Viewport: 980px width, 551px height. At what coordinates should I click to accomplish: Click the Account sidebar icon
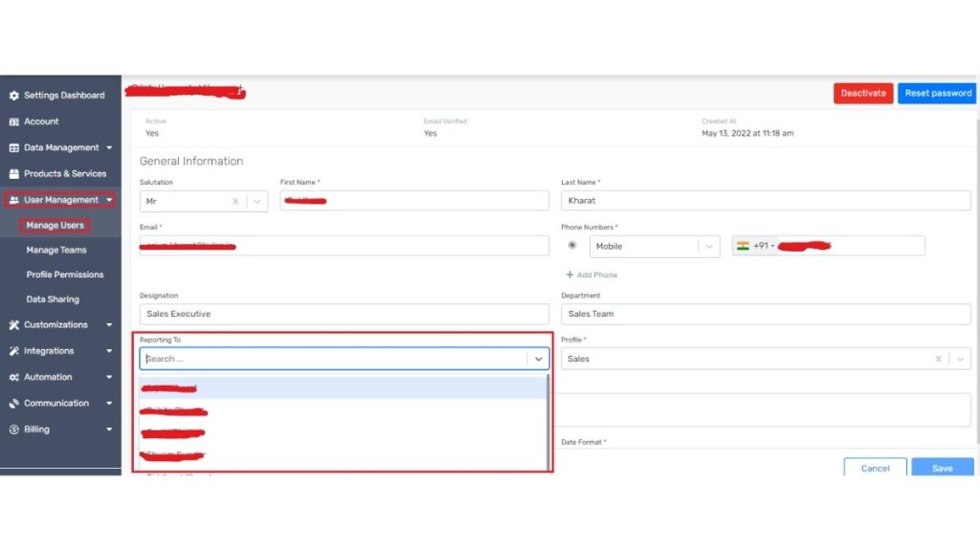point(14,121)
